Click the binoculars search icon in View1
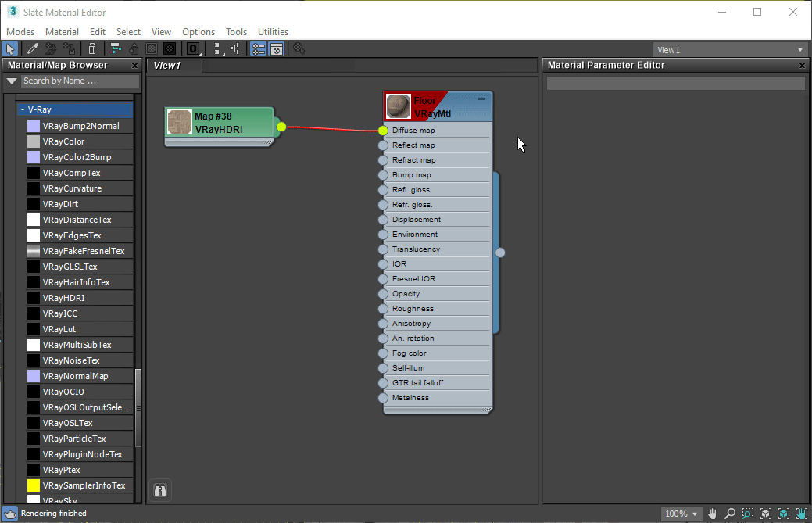This screenshot has width=812, height=523. [161, 490]
